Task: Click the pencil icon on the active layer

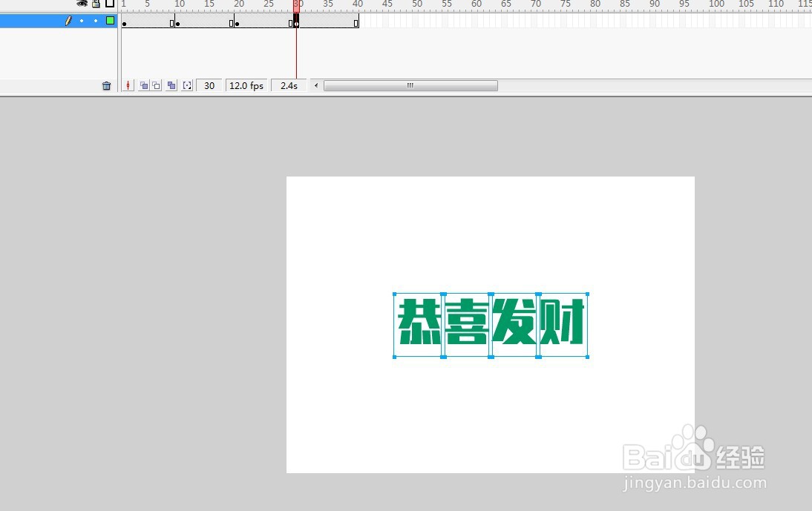Action: [68, 20]
